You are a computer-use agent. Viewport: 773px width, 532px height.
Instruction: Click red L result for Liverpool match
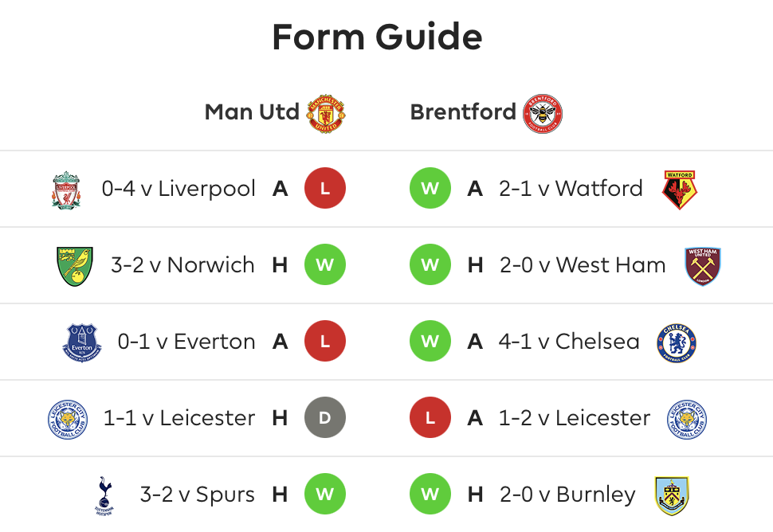pyautogui.click(x=325, y=188)
